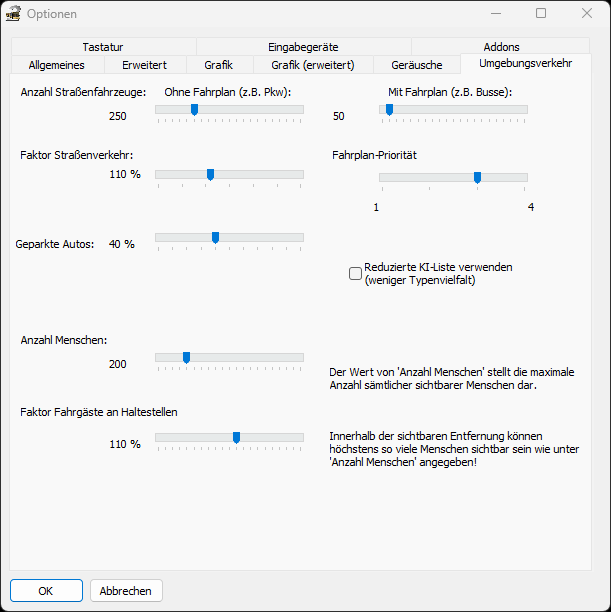
Task: Confirm settings with the OK button
Action: (x=46, y=591)
